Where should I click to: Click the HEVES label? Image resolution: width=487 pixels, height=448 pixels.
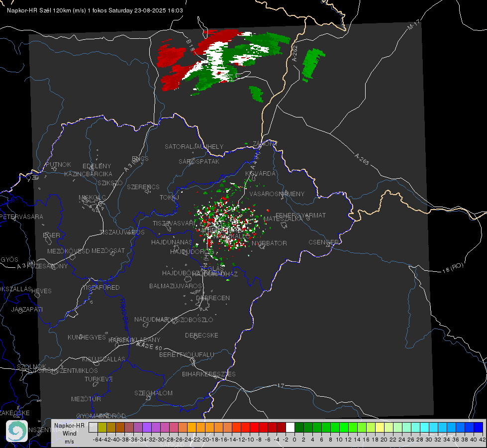41,291
